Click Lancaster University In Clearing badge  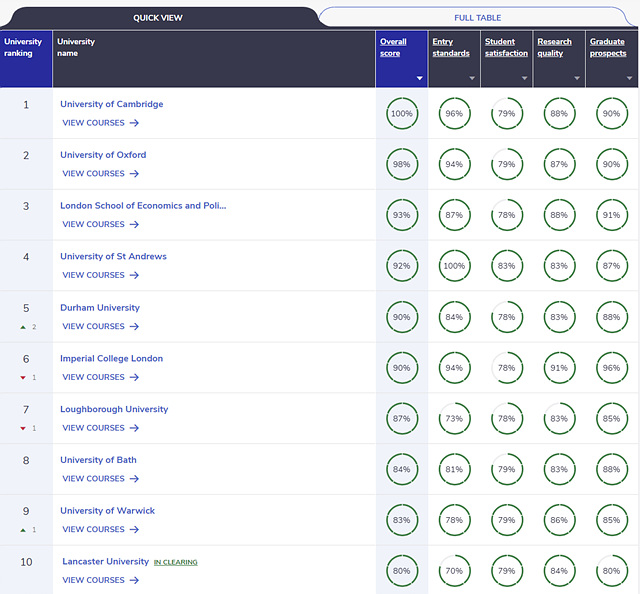pyautogui.click(x=175, y=562)
